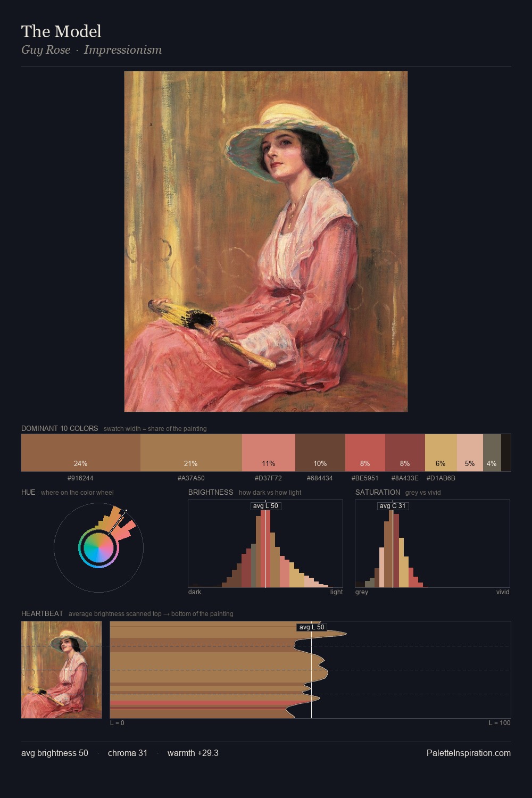The image size is (532, 798).
Task: Click the title 'The Model'
Action: click(x=61, y=31)
